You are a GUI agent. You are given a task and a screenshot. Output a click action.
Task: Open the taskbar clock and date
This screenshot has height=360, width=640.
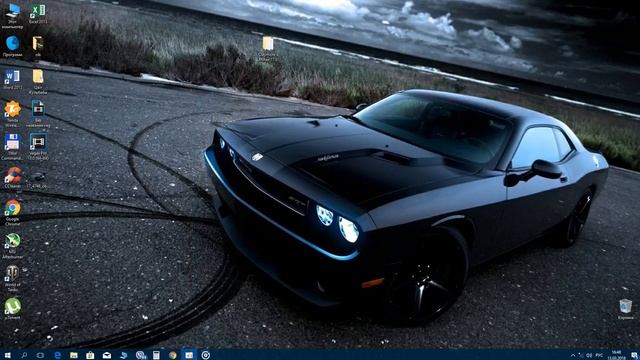coord(616,355)
